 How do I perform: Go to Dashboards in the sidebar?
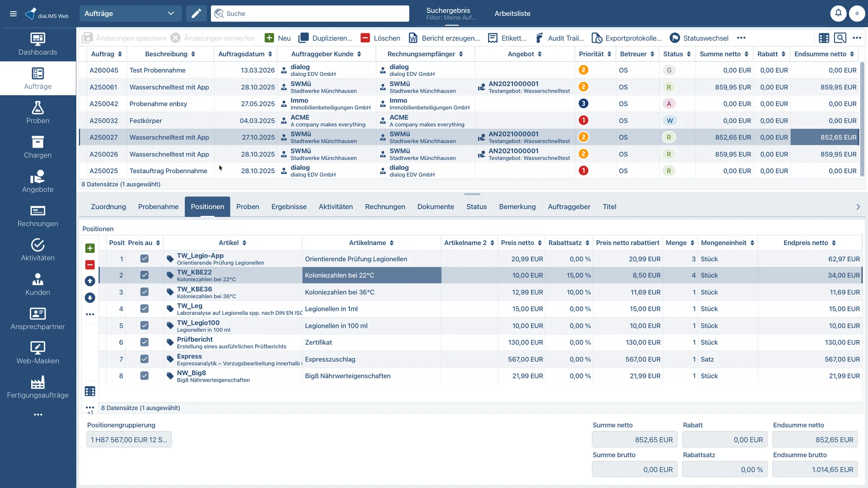tap(38, 44)
